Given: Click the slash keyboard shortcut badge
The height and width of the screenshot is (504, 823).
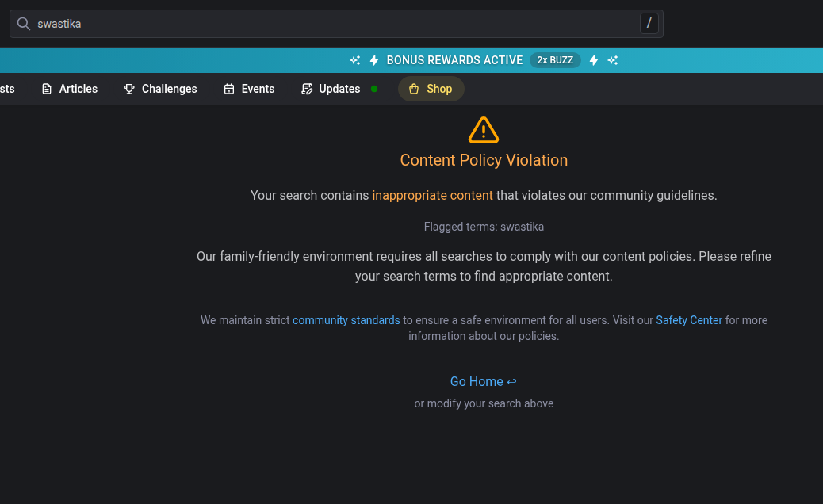Looking at the screenshot, I should pyautogui.click(x=649, y=24).
